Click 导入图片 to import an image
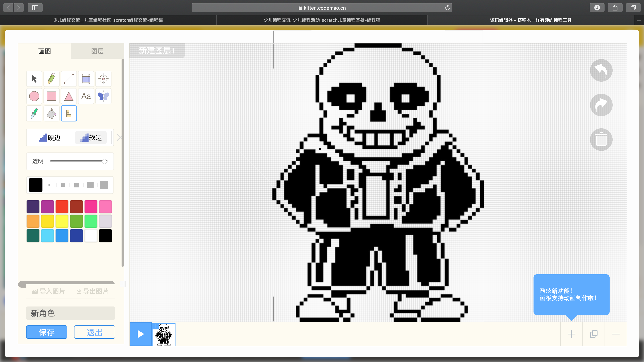The width and height of the screenshot is (644, 362). [x=48, y=291]
